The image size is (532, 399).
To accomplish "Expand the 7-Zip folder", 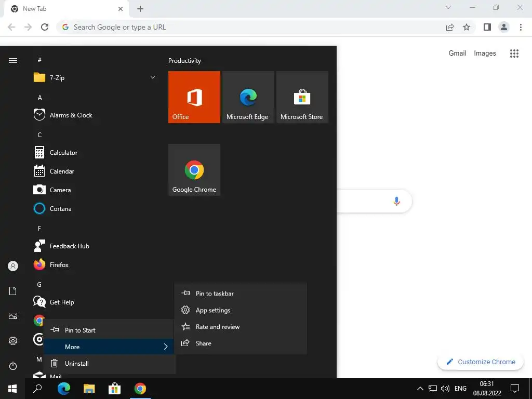I will point(95,78).
